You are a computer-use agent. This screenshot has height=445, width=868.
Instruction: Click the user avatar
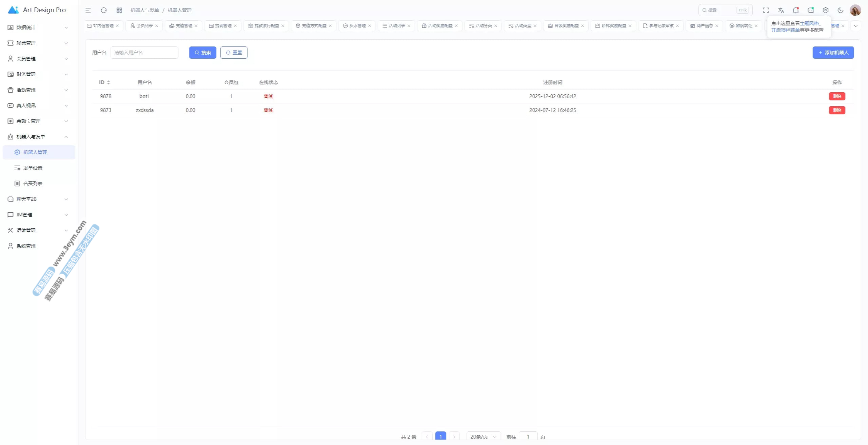coord(855,10)
